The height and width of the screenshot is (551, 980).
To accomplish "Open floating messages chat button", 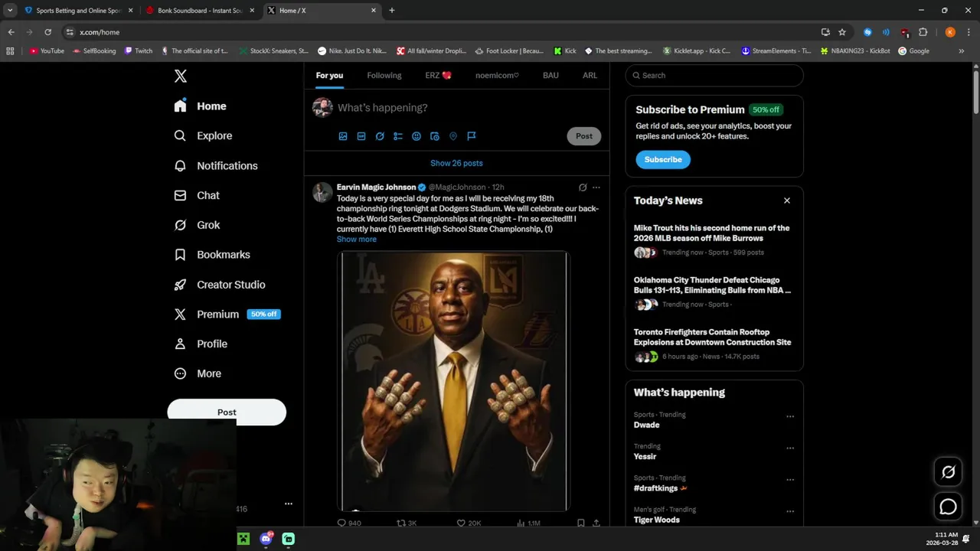I will 948,507.
